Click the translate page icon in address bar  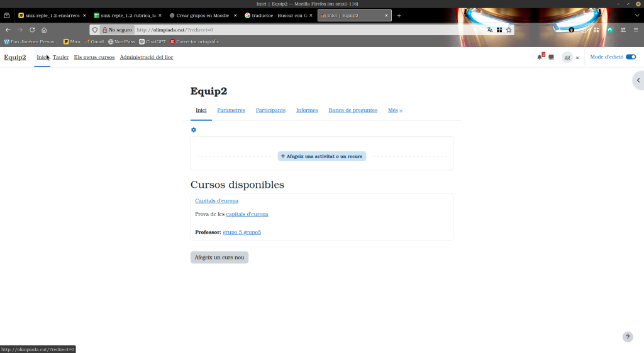point(490,30)
